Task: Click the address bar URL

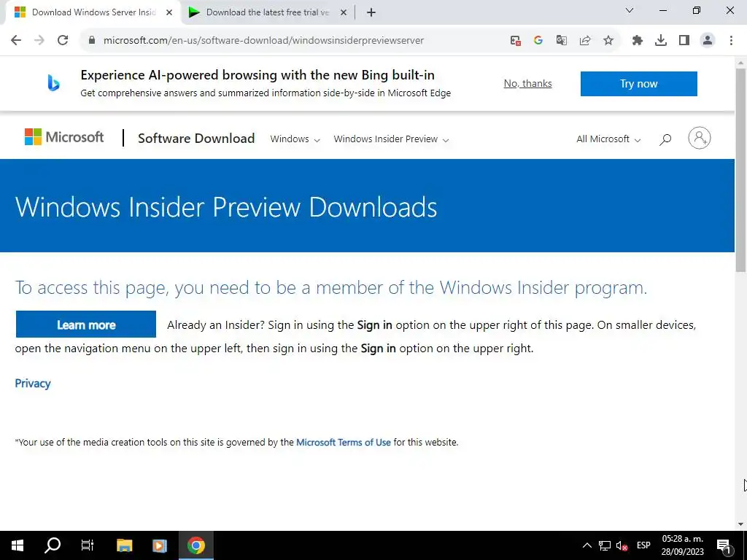Action: pos(263,41)
